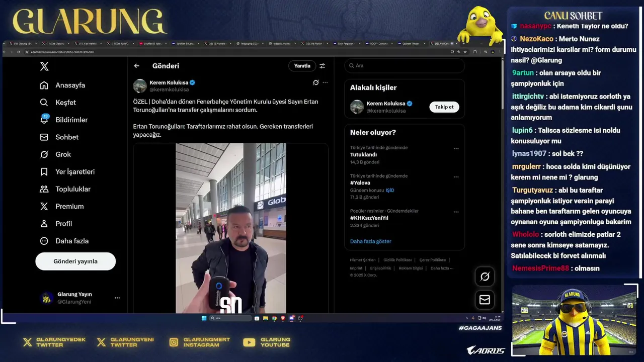Click the X logo in the sidebar
644x362 pixels.
(44, 66)
